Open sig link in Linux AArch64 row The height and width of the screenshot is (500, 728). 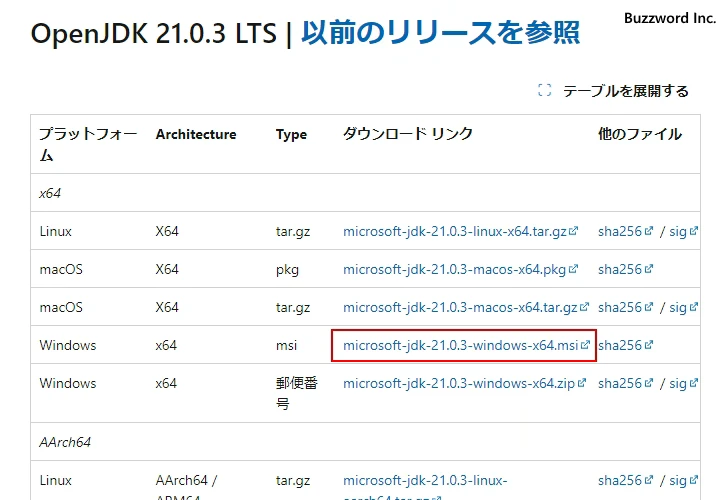[678, 481]
